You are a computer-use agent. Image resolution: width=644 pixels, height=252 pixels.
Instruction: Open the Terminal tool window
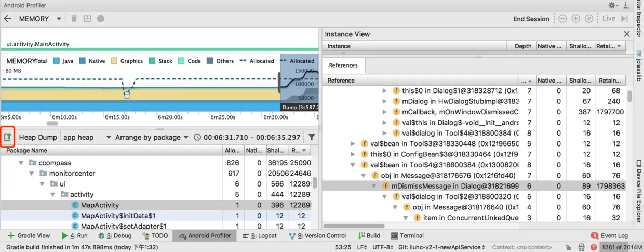click(x=407, y=235)
